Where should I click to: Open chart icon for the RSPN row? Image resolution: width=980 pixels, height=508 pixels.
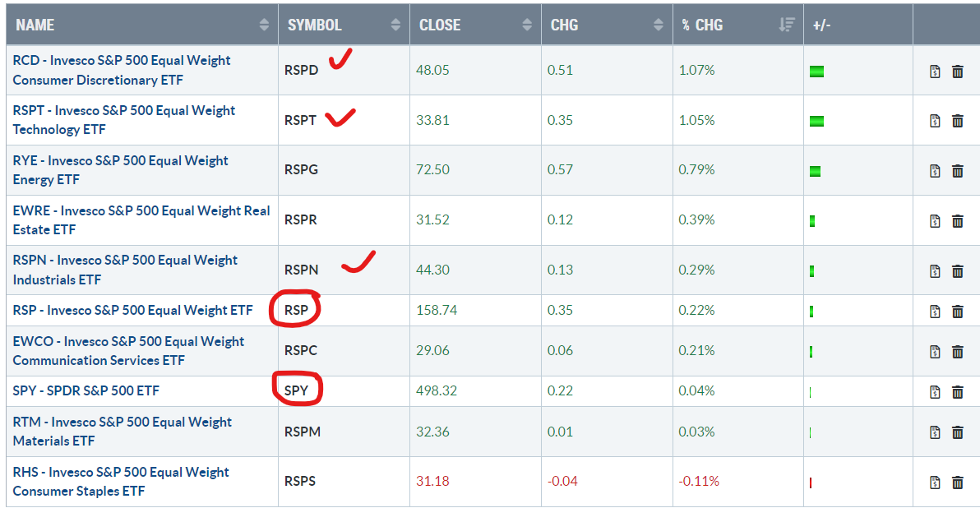click(935, 270)
